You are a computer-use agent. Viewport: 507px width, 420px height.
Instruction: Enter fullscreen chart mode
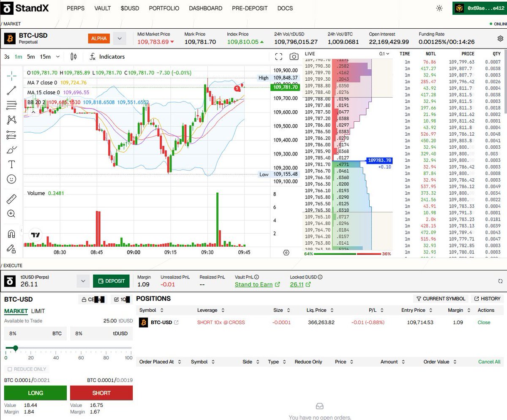pyautogui.click(x=278, y=57)
